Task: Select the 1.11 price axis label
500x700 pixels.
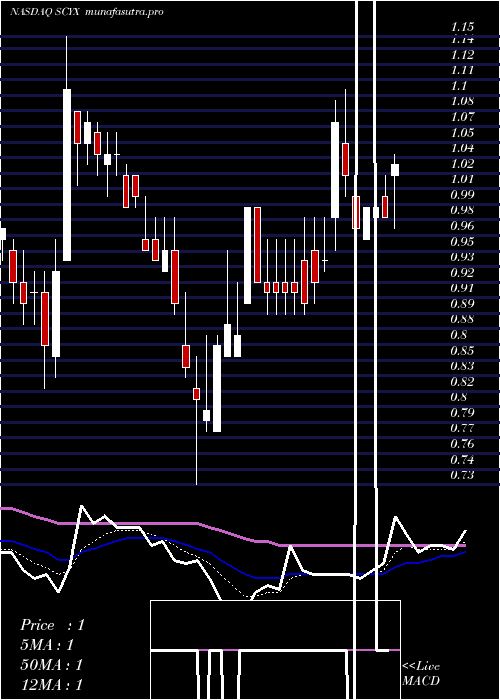Action: (x=462, y=70)
